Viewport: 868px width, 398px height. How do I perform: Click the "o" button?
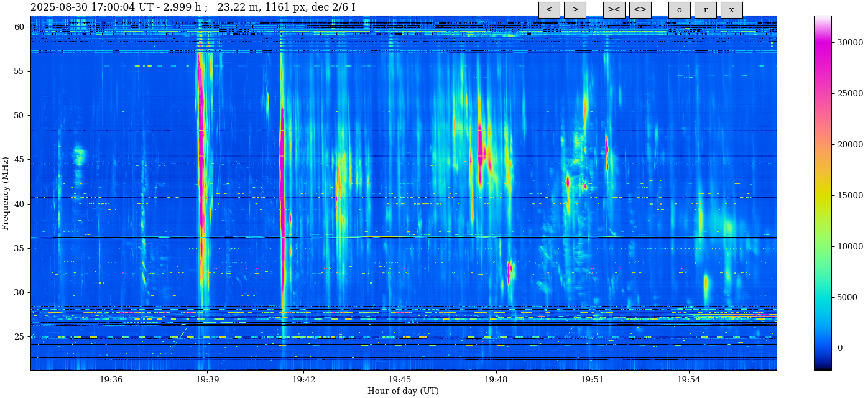pos(679,10)
